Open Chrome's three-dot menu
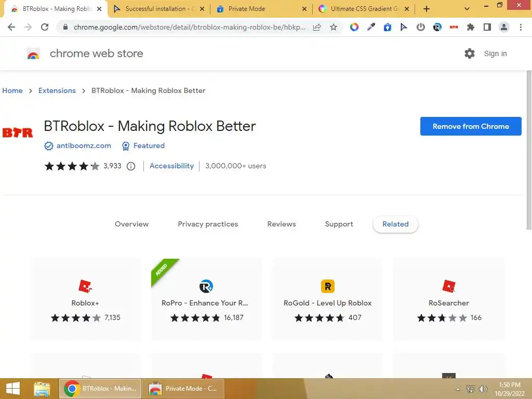532x399 pixels. click(521, 27)
